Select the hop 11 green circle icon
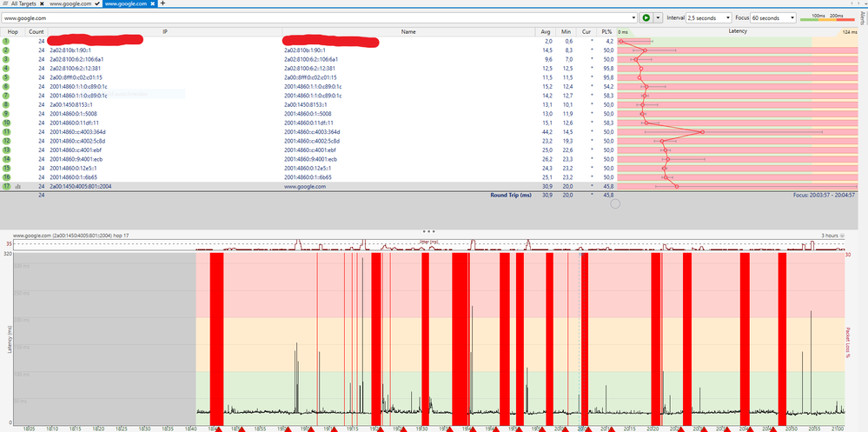 pos(7,131)
